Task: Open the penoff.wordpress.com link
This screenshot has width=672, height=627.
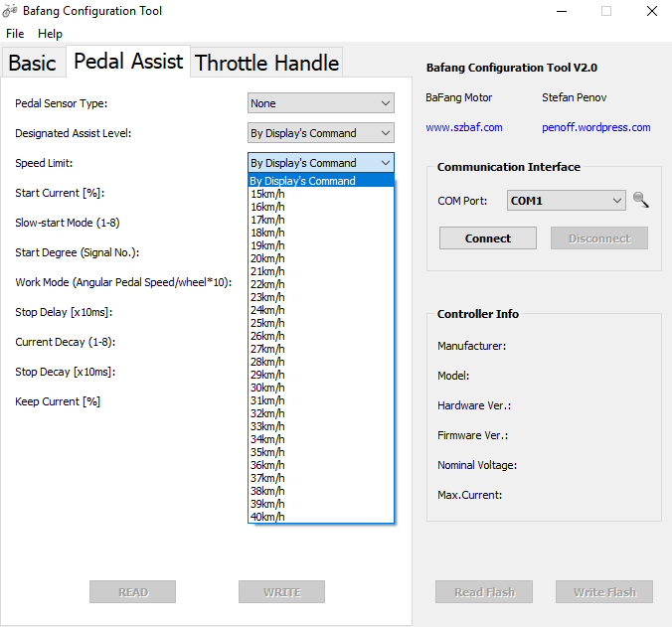Action: pyautogui.click(x=595, y=127)
